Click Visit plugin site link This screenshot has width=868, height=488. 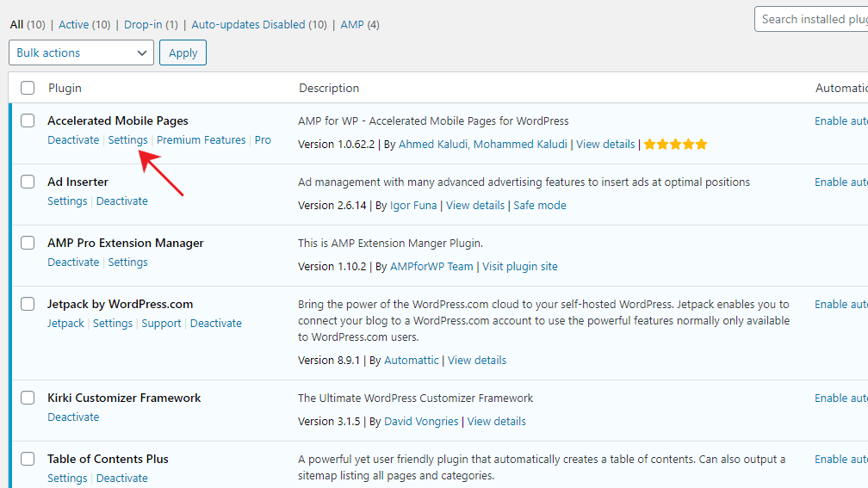click(520, 267)
